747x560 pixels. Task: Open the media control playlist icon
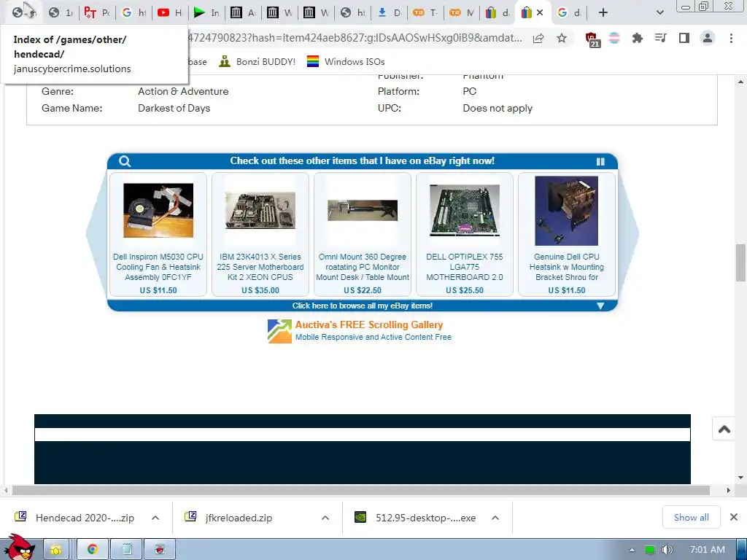(661, 38)
